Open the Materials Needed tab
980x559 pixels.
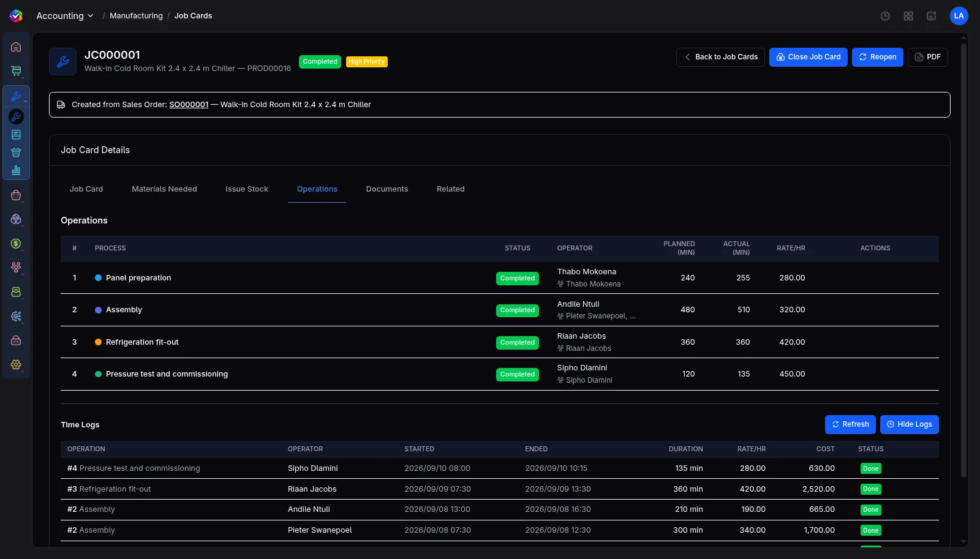(164, 189)
